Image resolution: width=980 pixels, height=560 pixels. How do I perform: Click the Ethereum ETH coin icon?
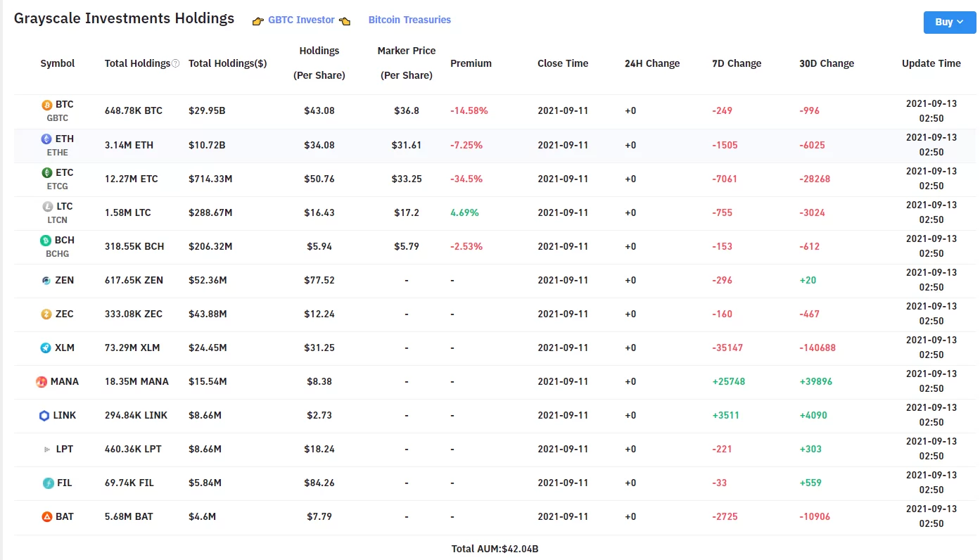click(47, 139)
